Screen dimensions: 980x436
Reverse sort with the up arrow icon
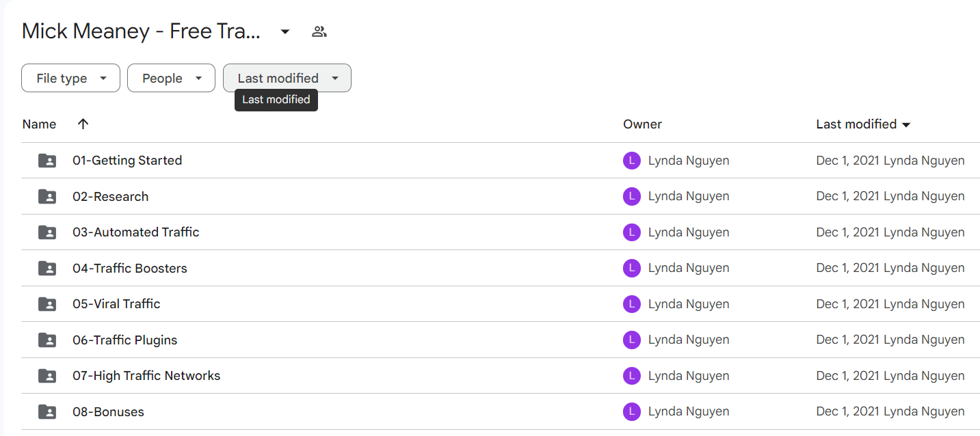tap(83, 124)
